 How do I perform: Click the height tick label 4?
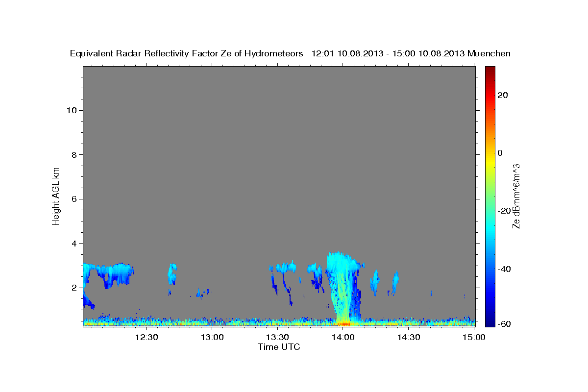(74, 244)
